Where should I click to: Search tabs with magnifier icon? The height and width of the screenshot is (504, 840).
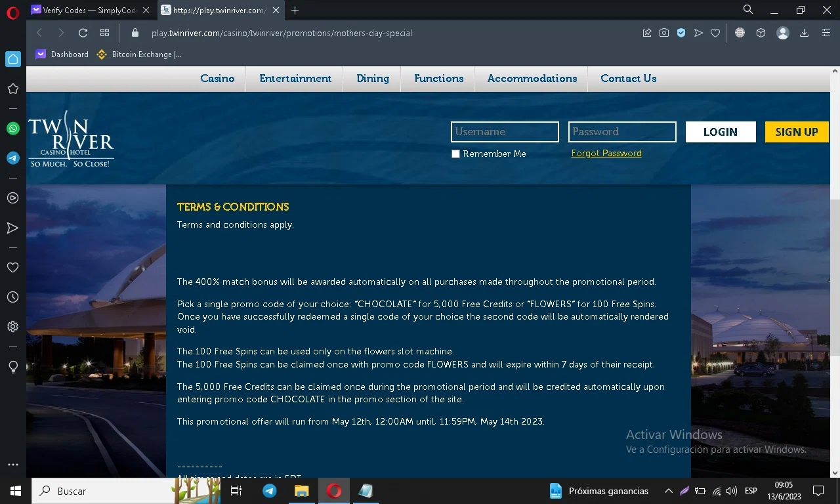[x=747, y=10]
